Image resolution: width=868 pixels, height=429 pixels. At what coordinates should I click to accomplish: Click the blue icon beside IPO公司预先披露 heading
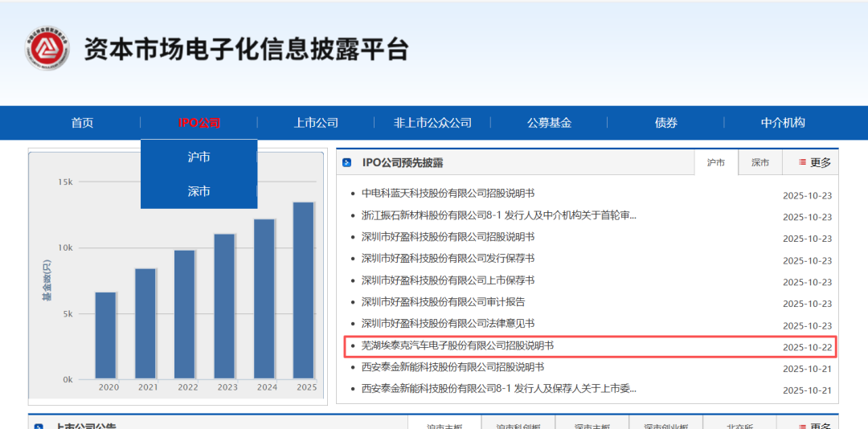(x=347, y=163)
